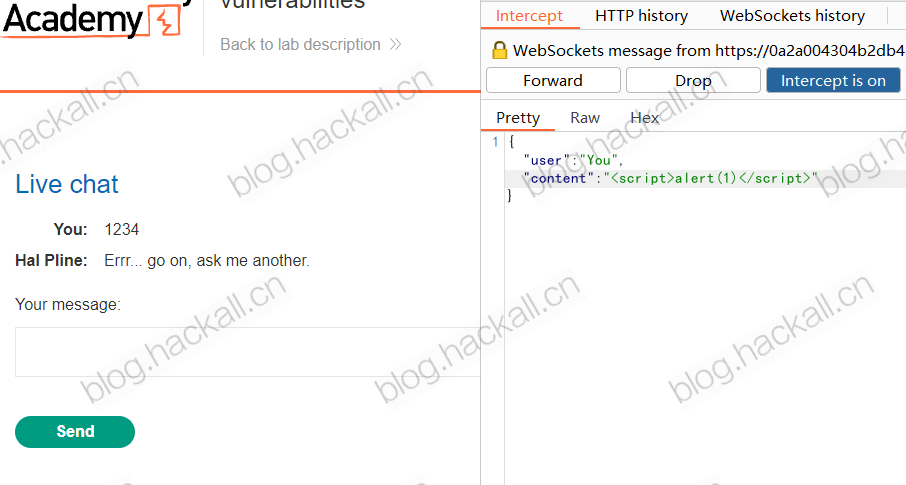Click the You: sender label
This screenshot has width=906, height=485.
click(x=70, y=229)
